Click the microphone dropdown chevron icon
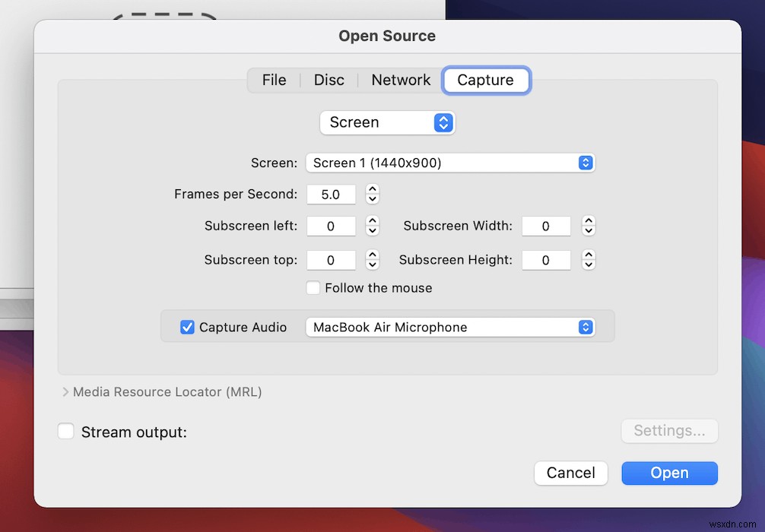This screenshot has height=532, width=765. point(585,327)
